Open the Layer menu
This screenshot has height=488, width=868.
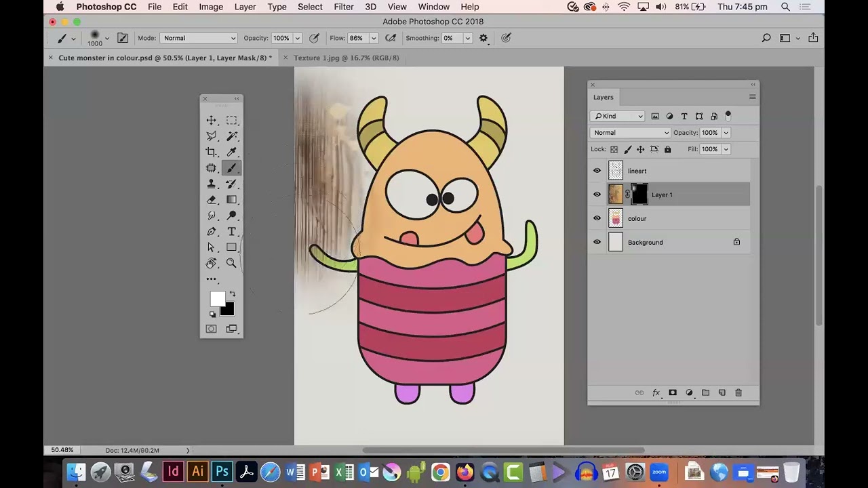tap(245, 7)
